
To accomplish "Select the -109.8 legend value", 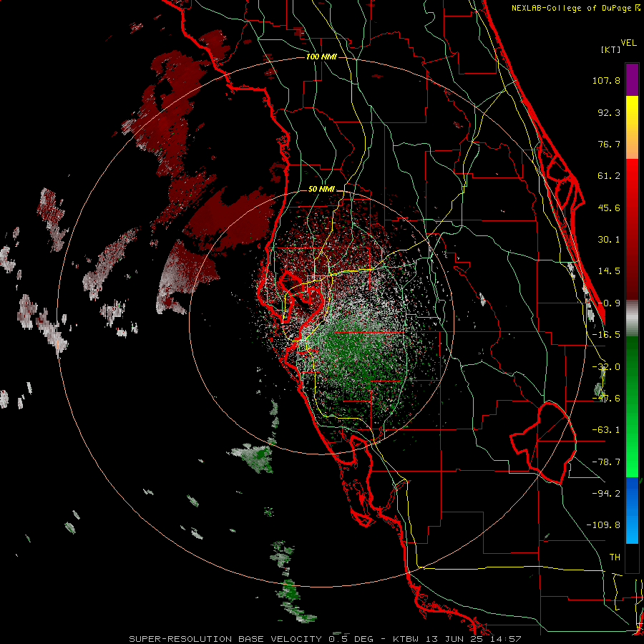I will point(603,525).
